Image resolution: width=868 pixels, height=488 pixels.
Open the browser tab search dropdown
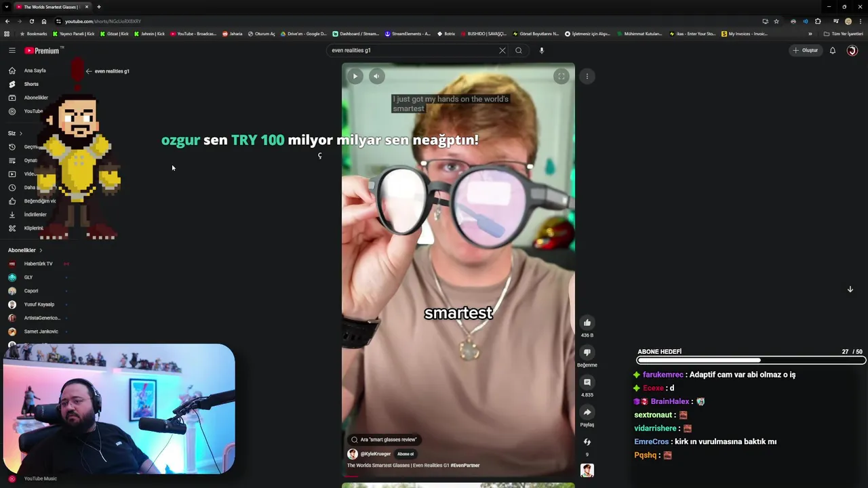click(x=5, y=7)
